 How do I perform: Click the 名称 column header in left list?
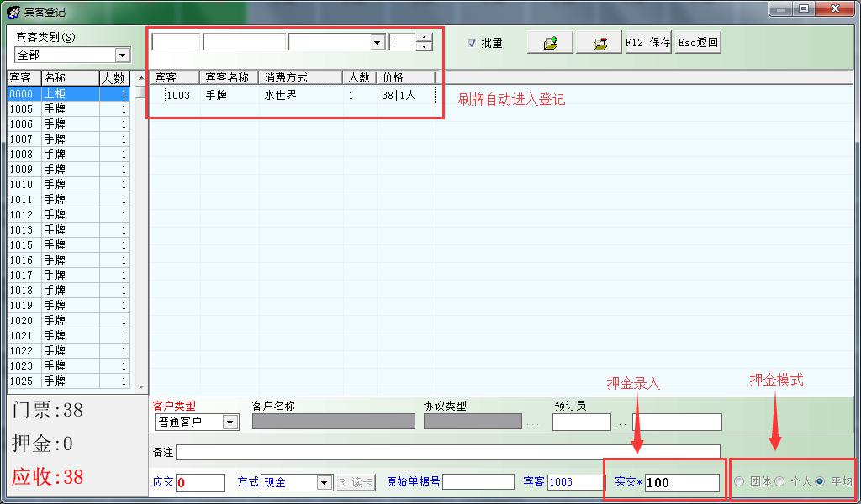coord(71,78)
